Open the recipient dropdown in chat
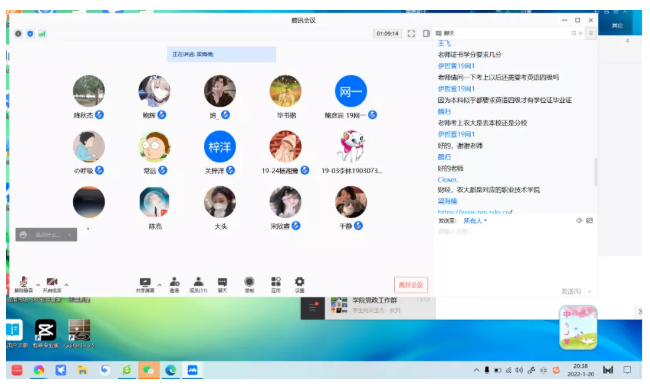Image resolution: width=650 pixels, height=386 pixels. 475,221
